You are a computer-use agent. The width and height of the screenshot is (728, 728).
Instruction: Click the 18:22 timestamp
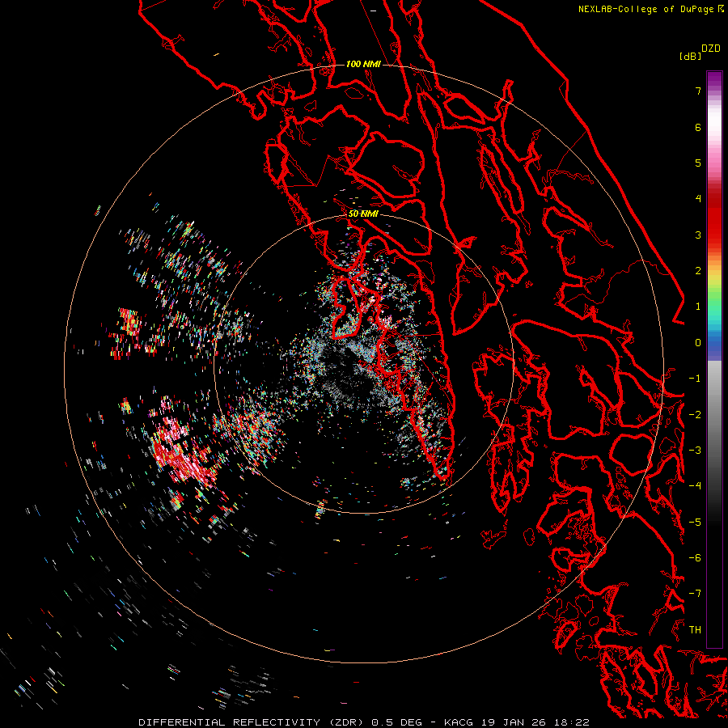572,722
